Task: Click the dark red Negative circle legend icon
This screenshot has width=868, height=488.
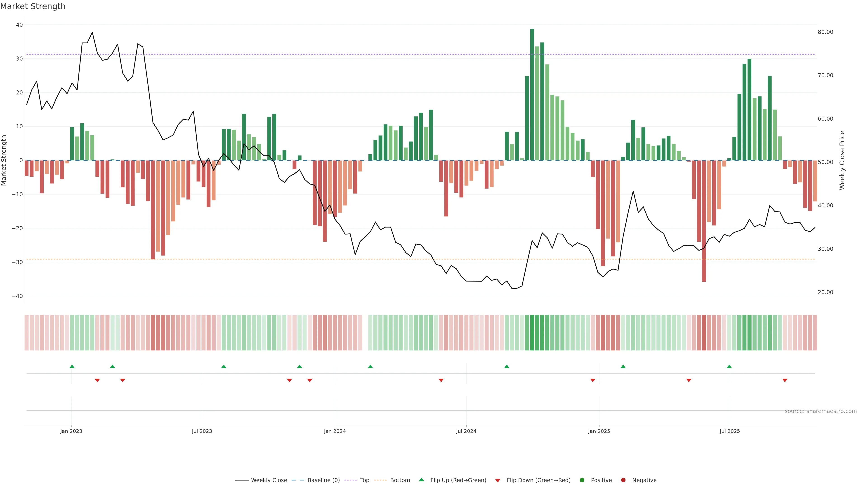Action: [623, 480]
